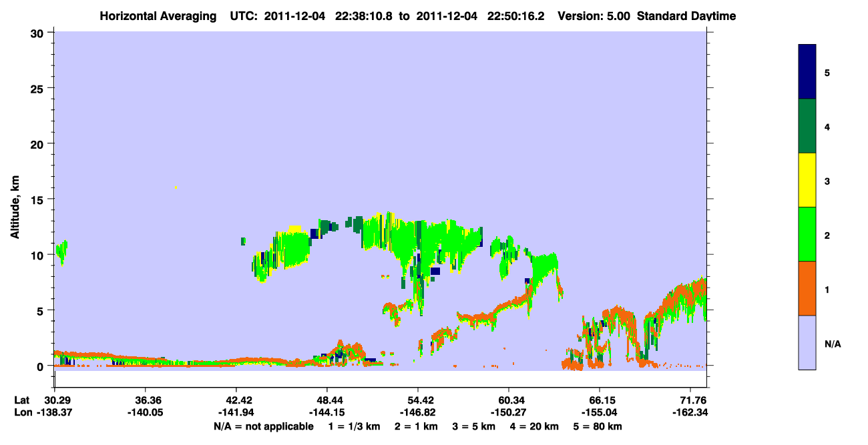
Task: Click the dark blue legend swatch for 5
Action: pos(807,72)
